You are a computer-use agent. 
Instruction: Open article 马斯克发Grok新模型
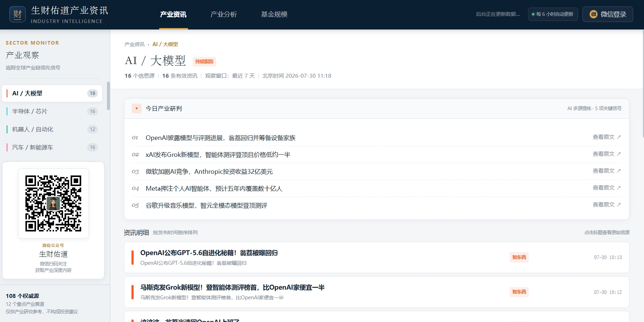point(232,287)
